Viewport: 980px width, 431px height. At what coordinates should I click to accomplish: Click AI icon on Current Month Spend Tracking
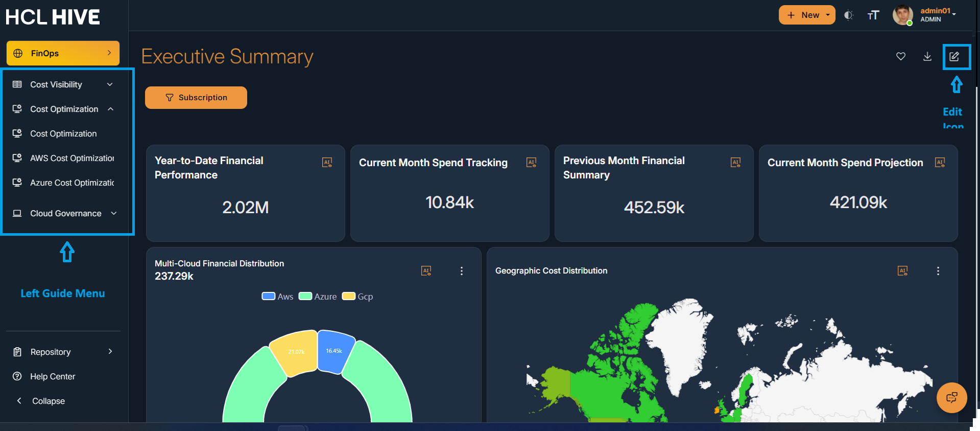tap(532, 163)
